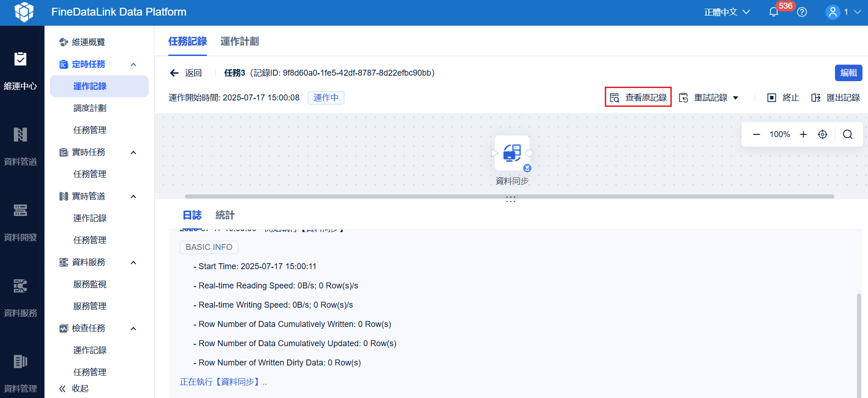This screenshot has height=398, width=868.
Task: Click the user avatar icon
Action: 833,12
